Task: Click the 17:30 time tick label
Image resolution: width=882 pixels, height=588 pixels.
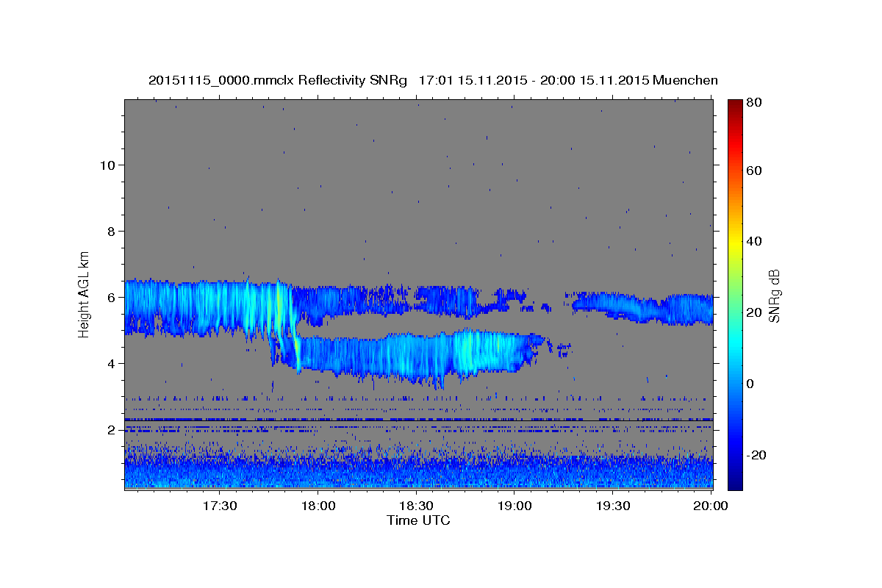Action: pyautogui.click(x=218, y=506)
